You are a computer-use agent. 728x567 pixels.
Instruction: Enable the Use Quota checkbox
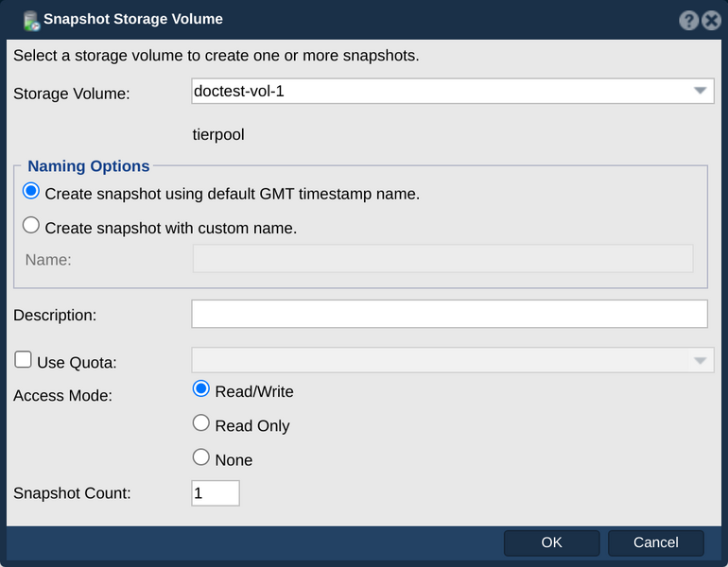23,360
